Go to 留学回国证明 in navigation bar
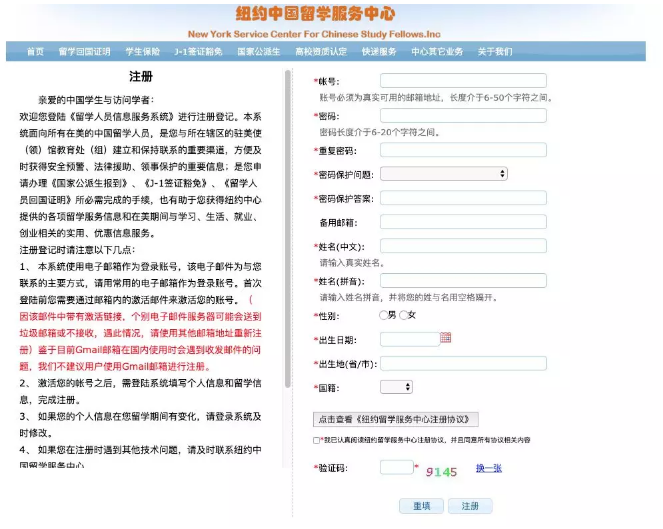 (x=85, y=51)
